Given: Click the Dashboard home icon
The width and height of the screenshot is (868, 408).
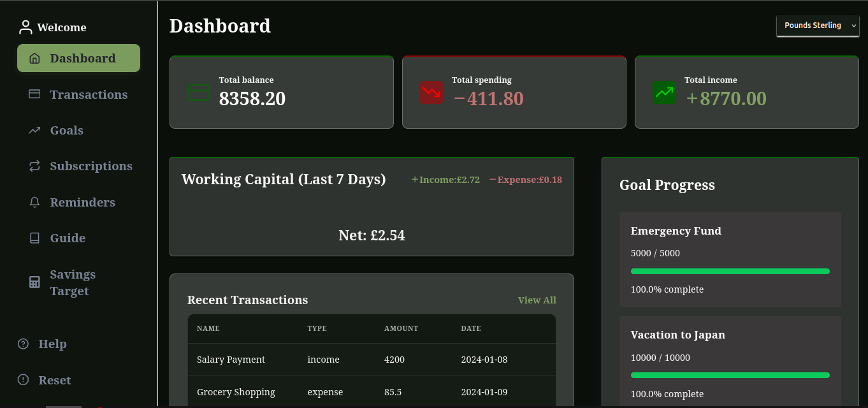Looking at the screenshot, I should [x=35, y=59].
